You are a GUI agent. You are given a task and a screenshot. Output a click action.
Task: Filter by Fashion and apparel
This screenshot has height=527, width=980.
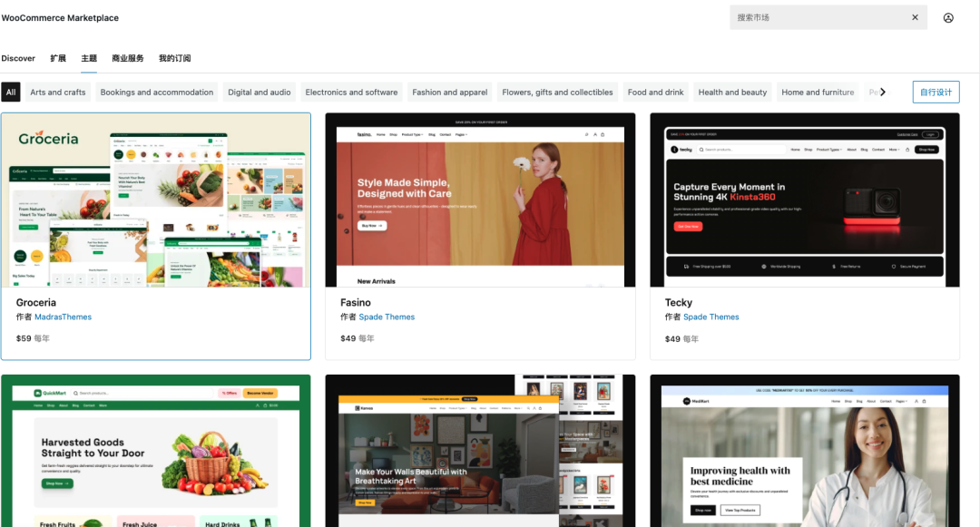pyautogui.click(x=450, y=92)
